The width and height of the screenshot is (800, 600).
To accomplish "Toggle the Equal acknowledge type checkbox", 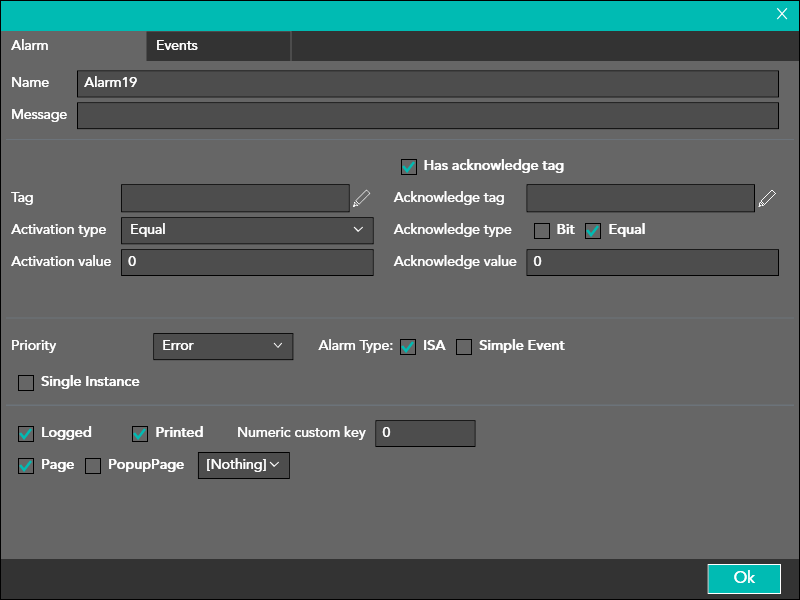I will pos(593,231).
